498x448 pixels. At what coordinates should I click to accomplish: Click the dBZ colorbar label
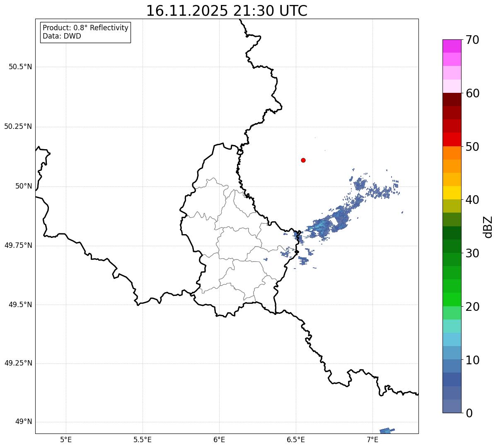(488, 226)
